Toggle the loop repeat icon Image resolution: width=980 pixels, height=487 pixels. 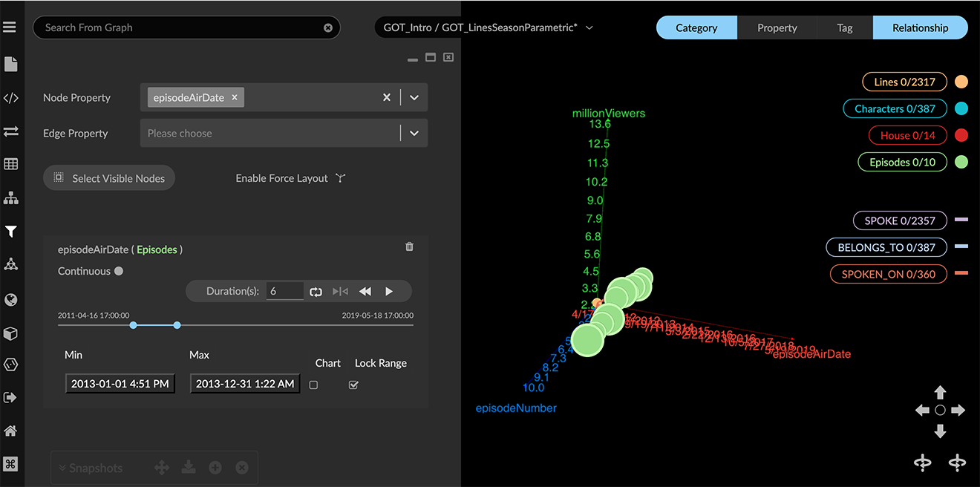pos(316,292)
